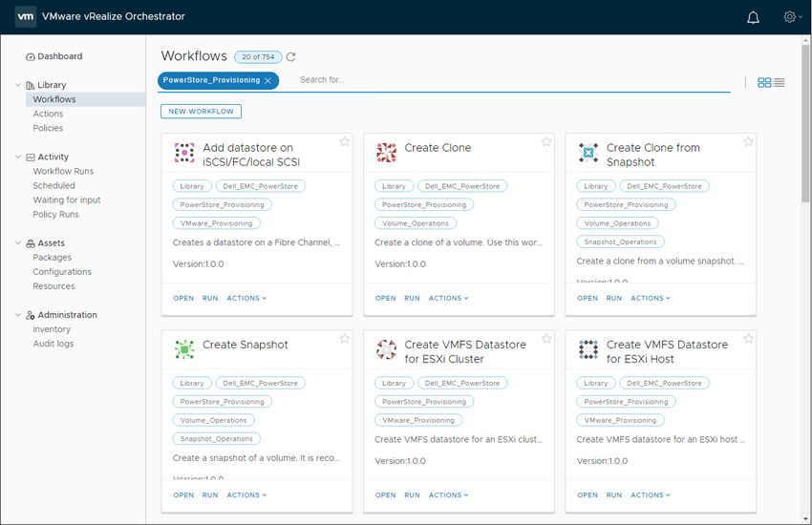Open Policies under Library
The image size is (812, 525).
click(x=48, y=128)
